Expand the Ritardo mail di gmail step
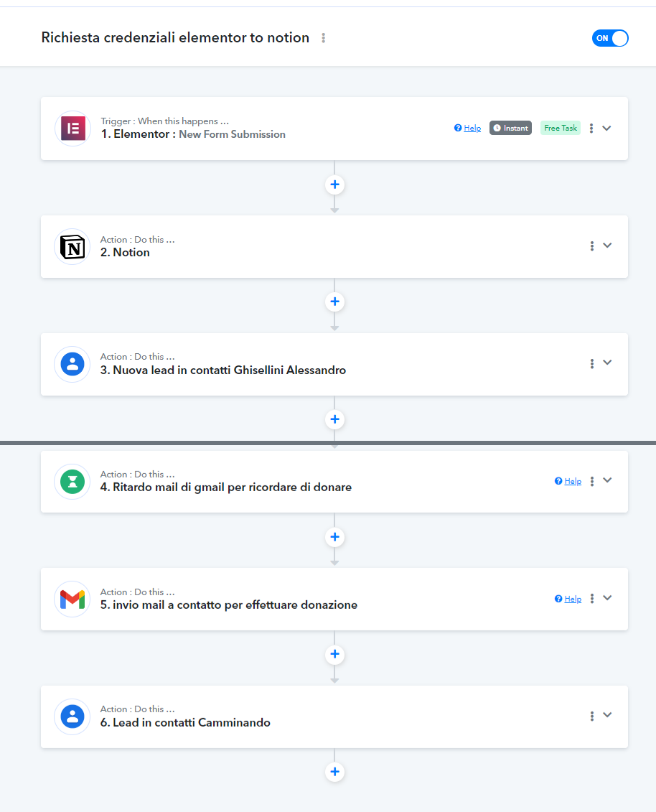656x812 pixels. [607, 480]
